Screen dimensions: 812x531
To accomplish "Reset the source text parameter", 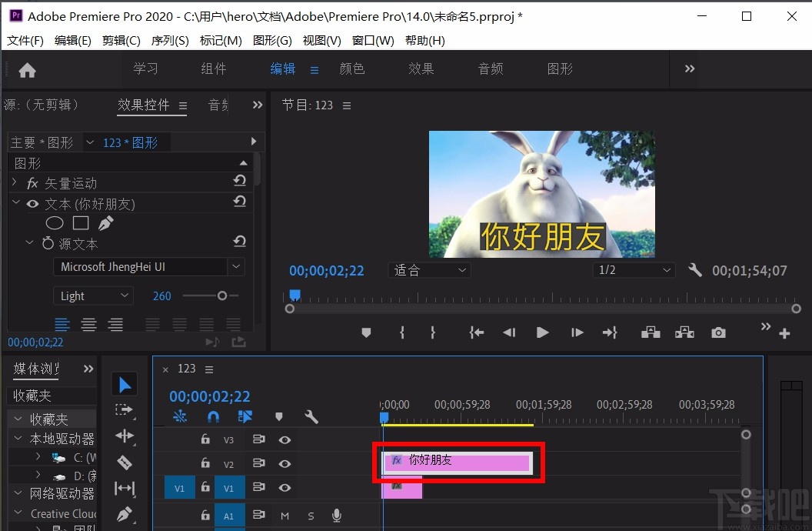I will coord(239,241).
